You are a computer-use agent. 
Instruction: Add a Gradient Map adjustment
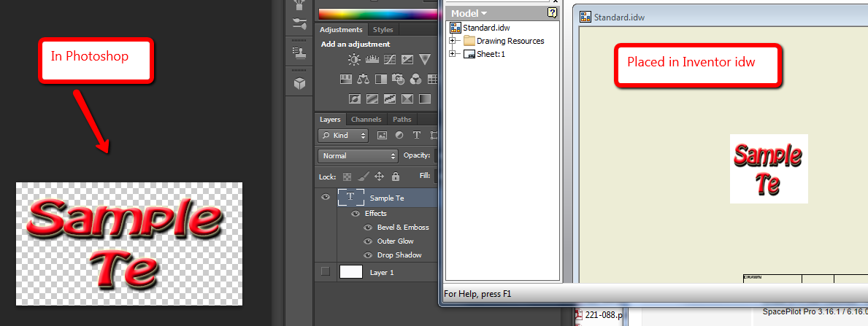coord(425,99)
